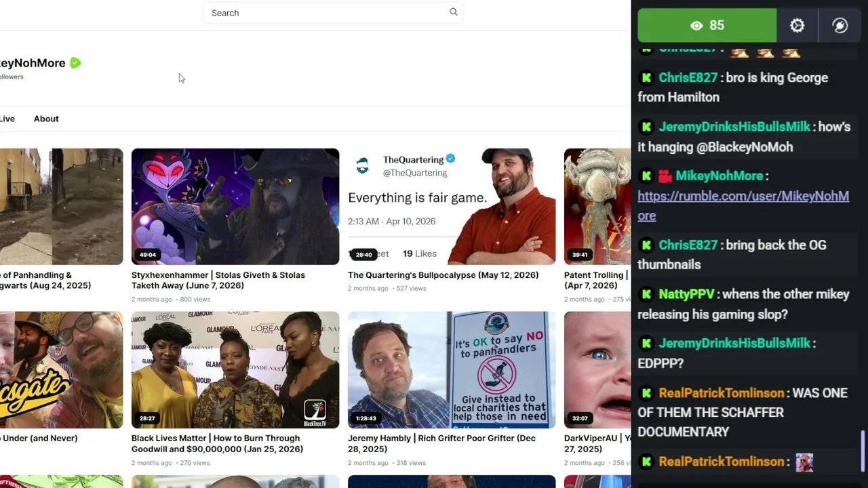Open the "Patent Trolling" title link
868x488 pixels.
tap(597, 281)
